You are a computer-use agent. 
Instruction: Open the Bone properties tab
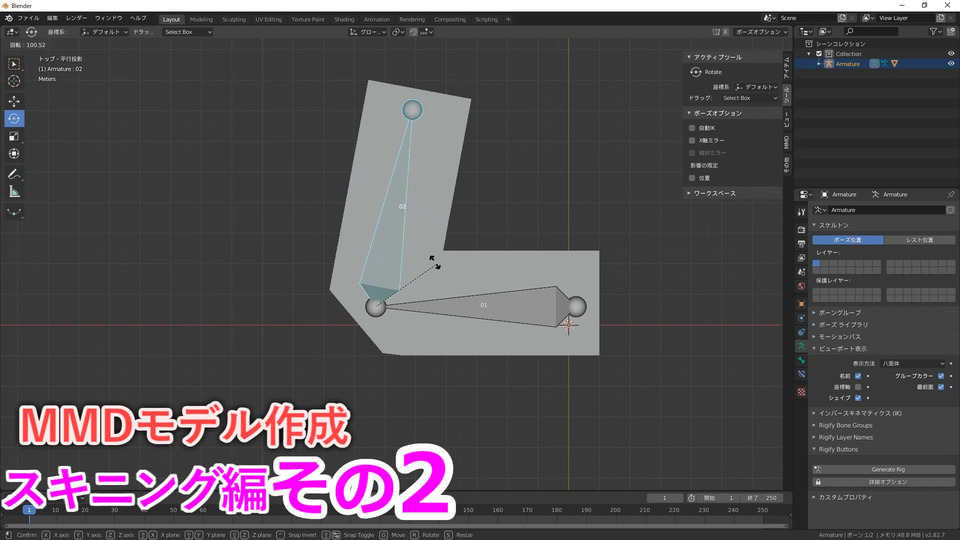point(801,360)
